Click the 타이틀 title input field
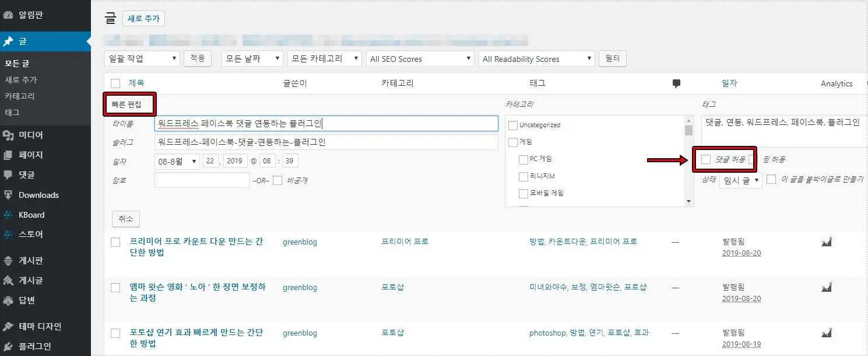The image size is (868, 356). point(326,124)
